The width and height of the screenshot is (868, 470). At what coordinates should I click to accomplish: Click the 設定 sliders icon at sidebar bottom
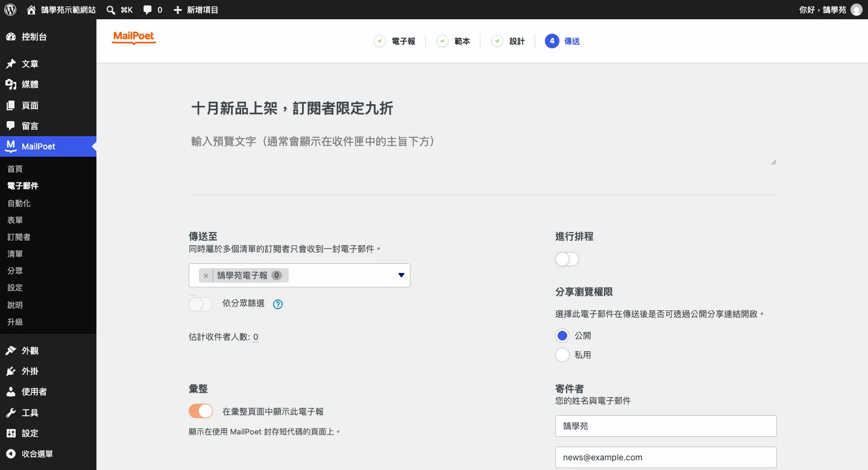(11, 433)
